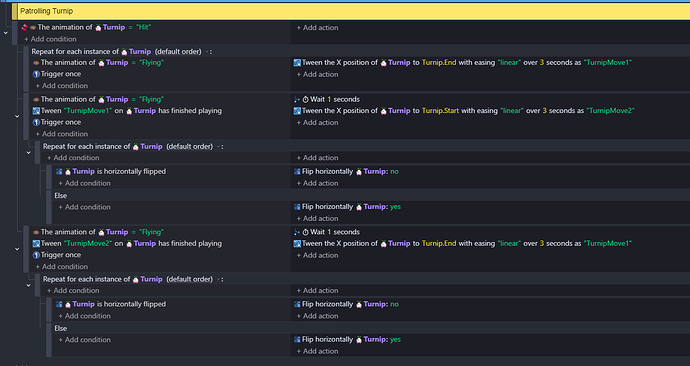Click the Wait 1 seconds clock icon in first wait action

(305, 99)
